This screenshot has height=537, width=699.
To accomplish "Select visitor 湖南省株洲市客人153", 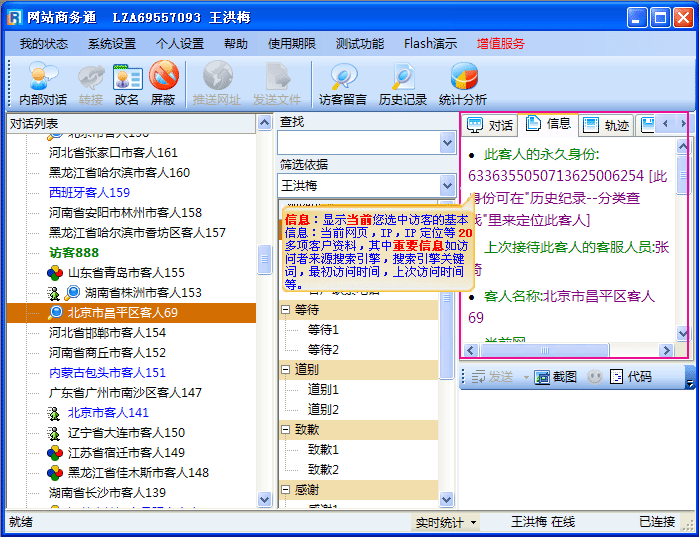I will (x=142, y=293).
